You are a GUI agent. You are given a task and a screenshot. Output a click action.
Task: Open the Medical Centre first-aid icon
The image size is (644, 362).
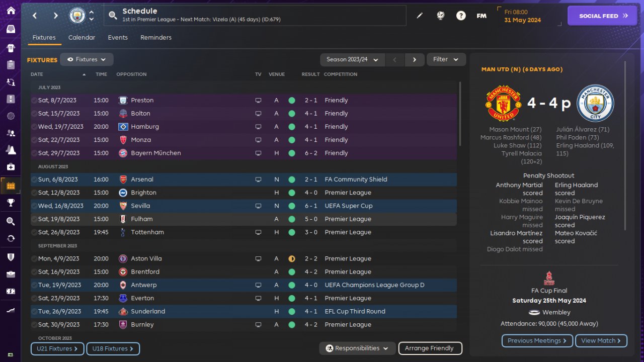11,166
